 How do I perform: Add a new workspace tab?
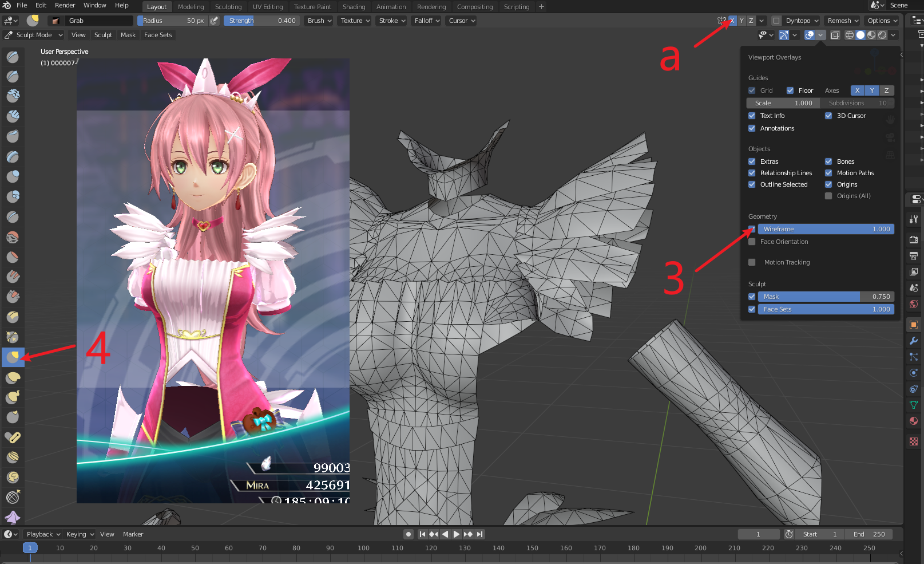coord(541,7)
